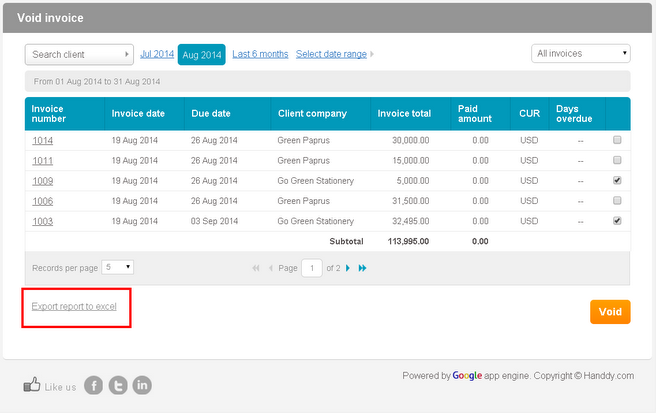Jump to the last page arrow
Viewport: 656px width, 413px height.
point(362,268)
